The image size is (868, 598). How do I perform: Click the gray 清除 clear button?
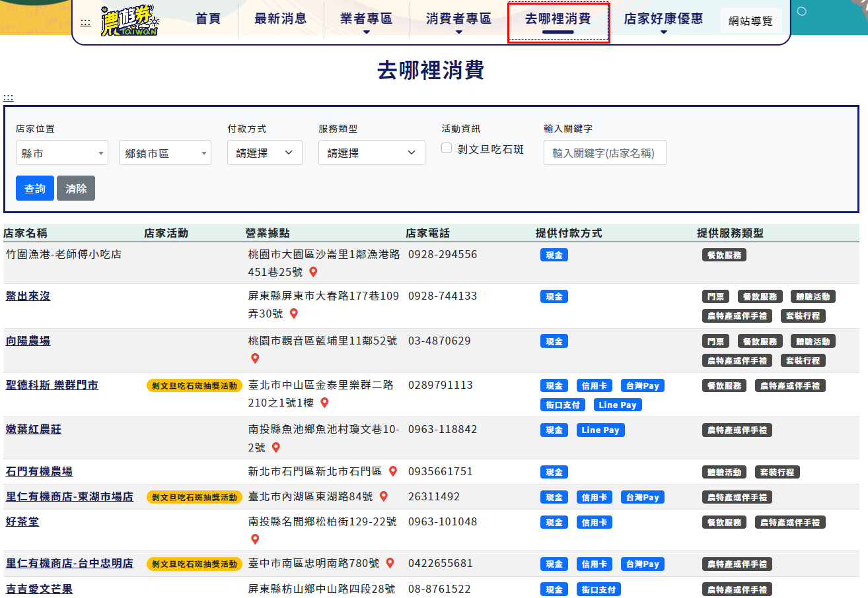pos(76,188)
